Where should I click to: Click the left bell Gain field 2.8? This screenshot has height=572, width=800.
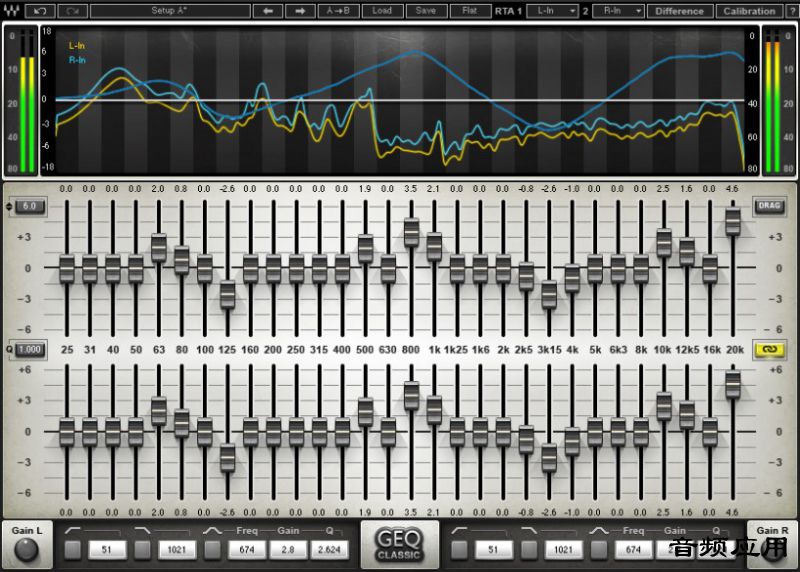pos(288,550)
